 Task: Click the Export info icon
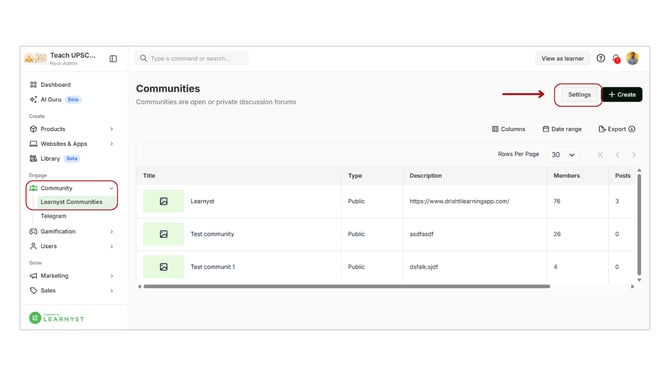point(632,129)
